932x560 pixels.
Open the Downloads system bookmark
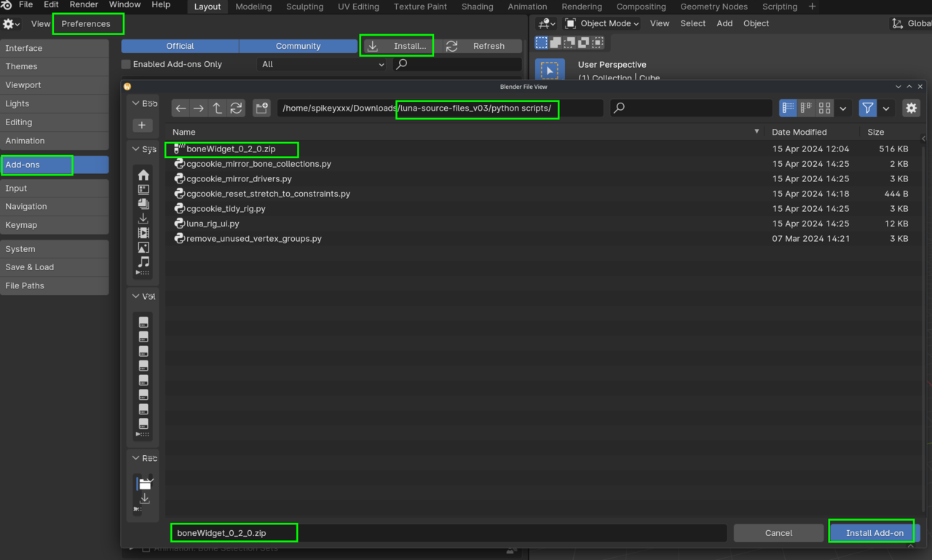[x=143, y=218]
